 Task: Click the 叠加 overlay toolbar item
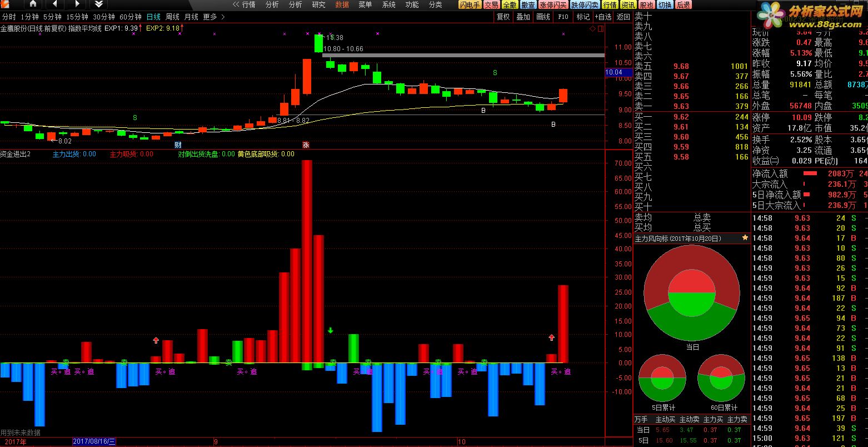pyautogui.click(x=523, y=17)
